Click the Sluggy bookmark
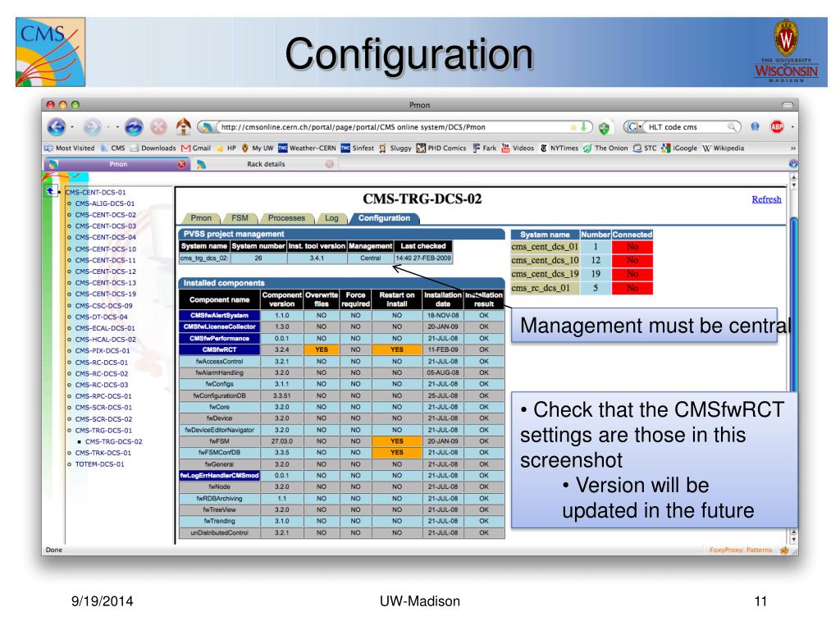Image resolution: width=840 pixels, height=630 pixels. coord(395,148)
